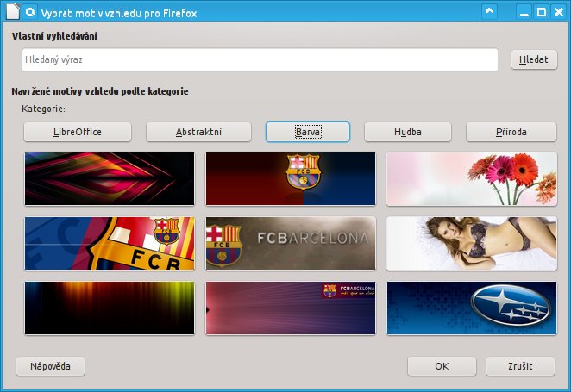Screen dimensions: 571x392
Task: Click the shade-up arrow title bar button
Action: 489,12
